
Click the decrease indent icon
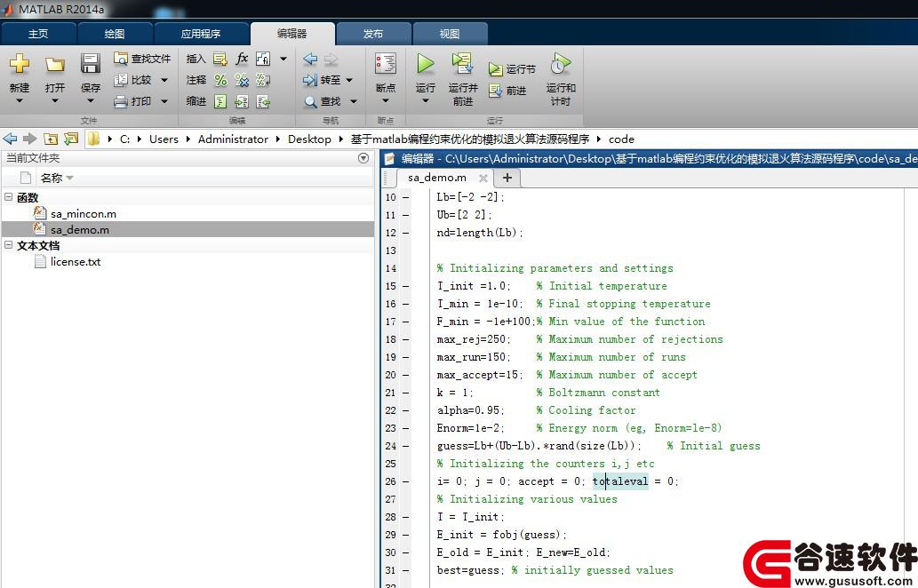coord(263,101)
